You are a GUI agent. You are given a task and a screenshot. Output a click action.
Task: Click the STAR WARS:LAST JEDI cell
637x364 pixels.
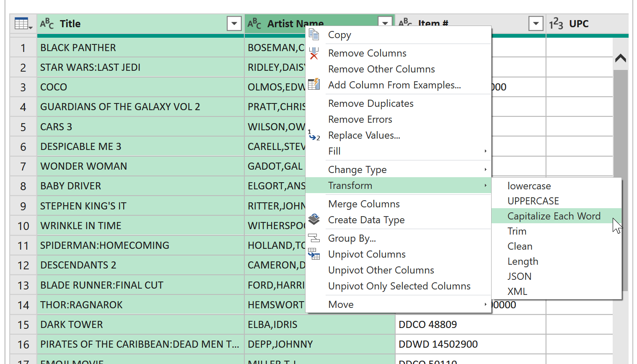[x=140, y=67]
